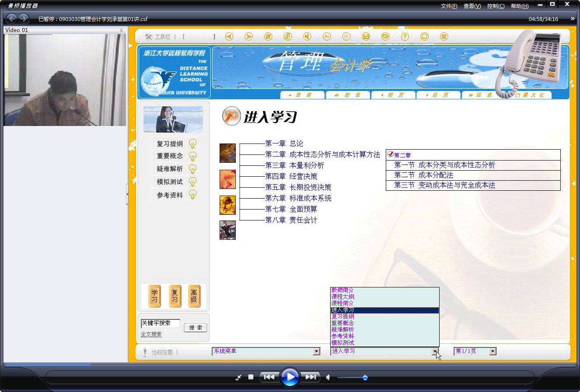This screenshot has width=580, height=392.
Task: Click the 'B' bold toolbar icon
Action: 346,37
